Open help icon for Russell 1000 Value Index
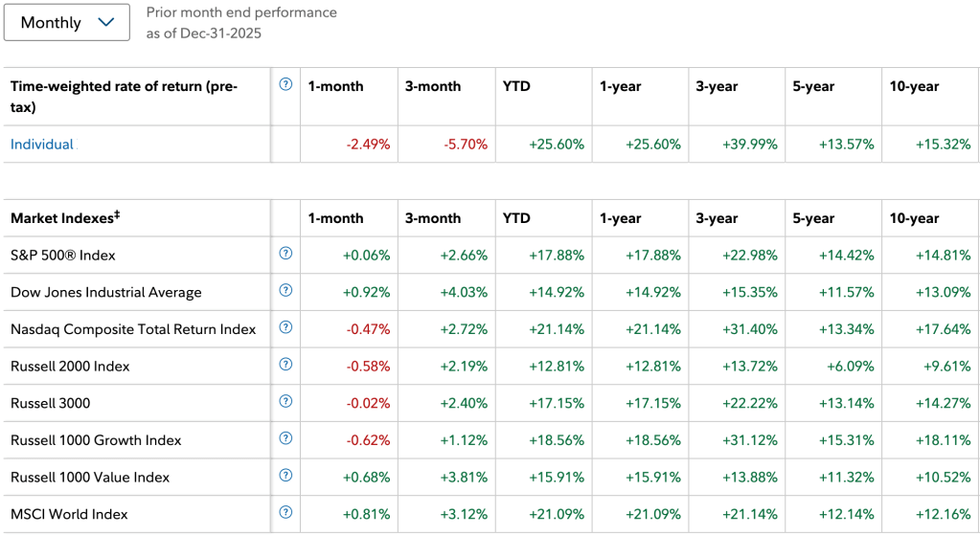The height and width of the screenshot is (536, 980). pyautogui.click(x=285, y=475)
